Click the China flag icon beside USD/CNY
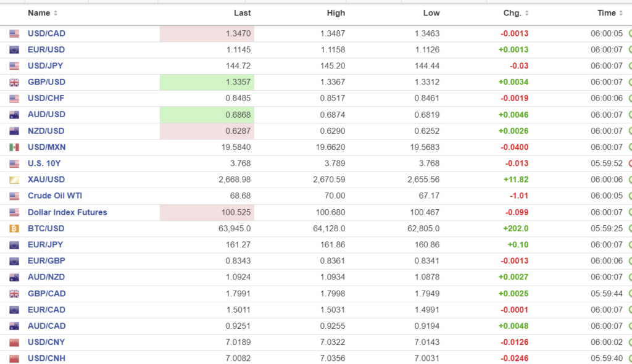Screen dimensions: 632x364 coord(14,342)
